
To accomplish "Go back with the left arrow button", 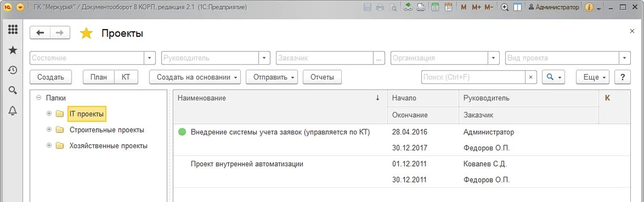I will pos(40,33).
